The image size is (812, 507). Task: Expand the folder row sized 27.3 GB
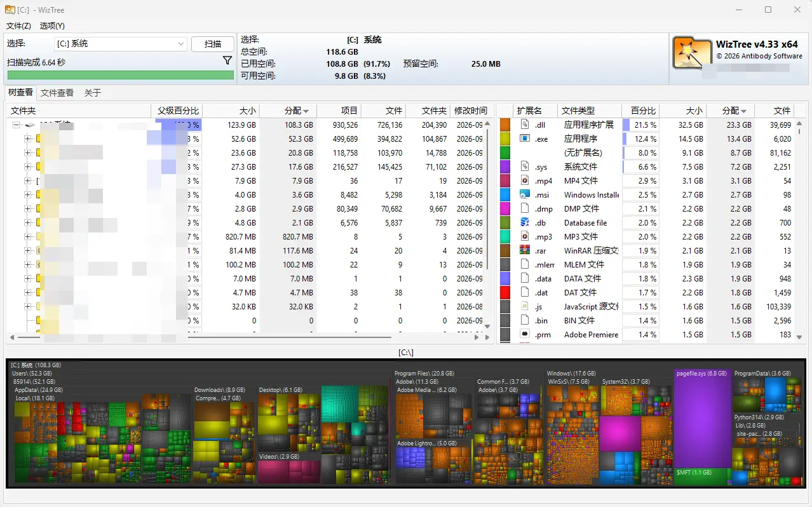[28, 166]
